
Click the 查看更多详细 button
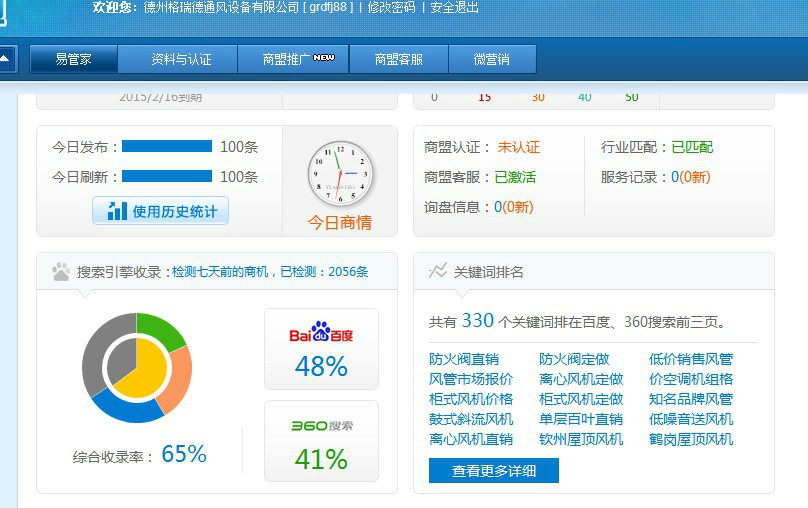(x=493, y=471)
